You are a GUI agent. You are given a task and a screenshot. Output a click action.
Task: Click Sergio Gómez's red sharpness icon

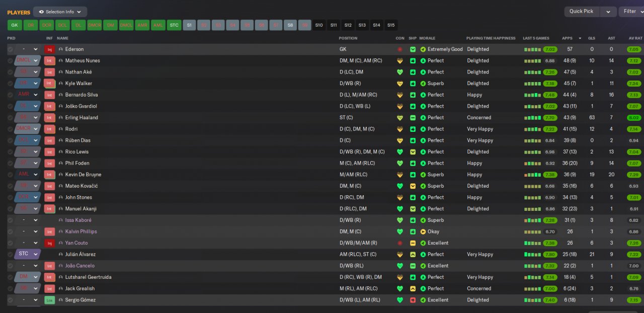point(413,300)
